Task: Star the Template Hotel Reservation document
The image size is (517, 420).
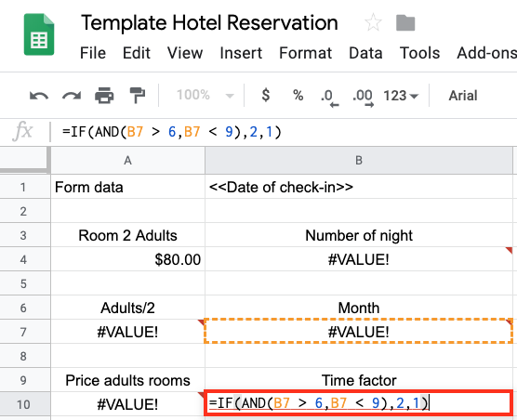Action: [373, 22]
